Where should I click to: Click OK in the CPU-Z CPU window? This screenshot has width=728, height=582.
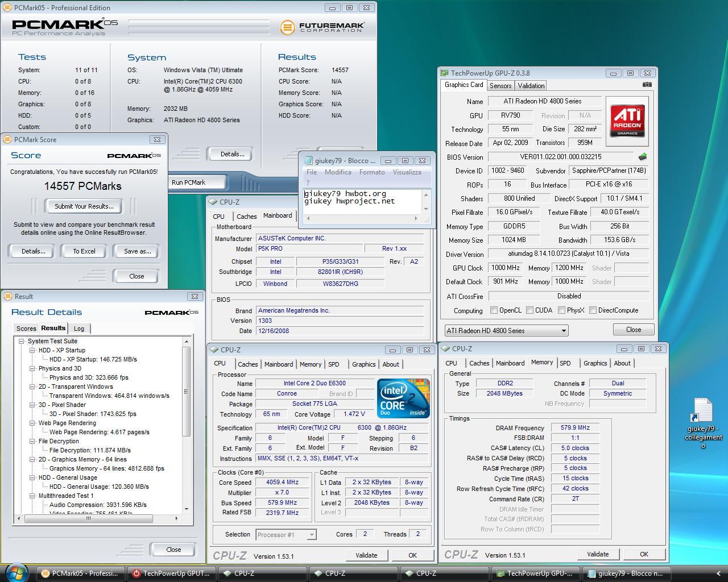(412, 555)
